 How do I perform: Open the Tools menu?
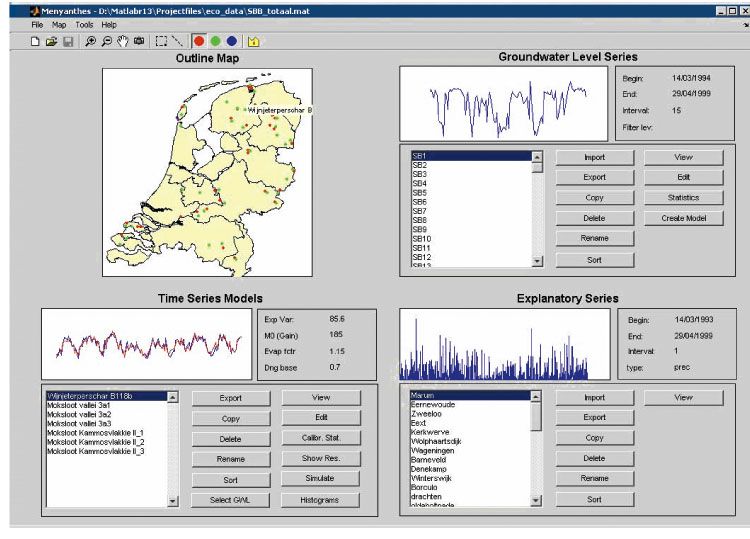(83, 24)
